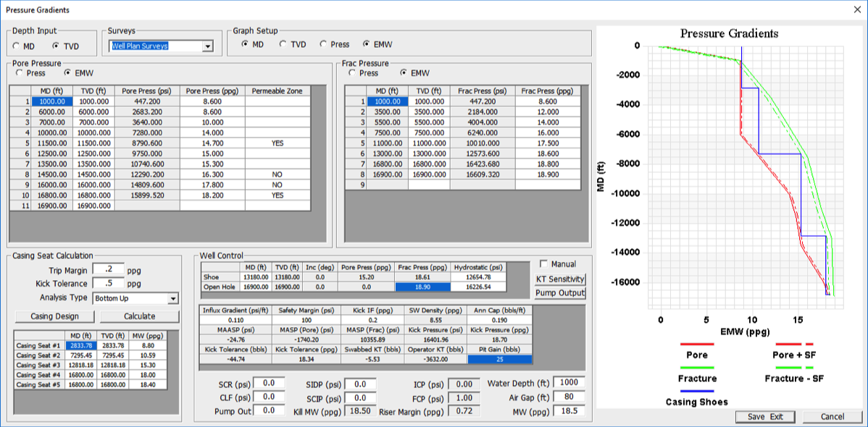Select Casing Seat #3 row header
The width and height of the screenshot is (868, 427).
[x=37, y=365]
